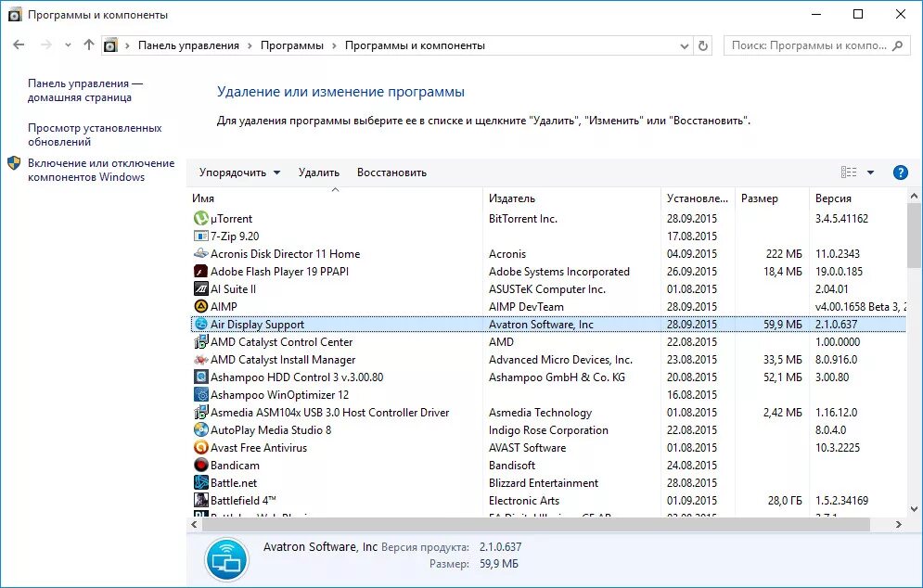Sort by the Издатель column header

point(571,198)
